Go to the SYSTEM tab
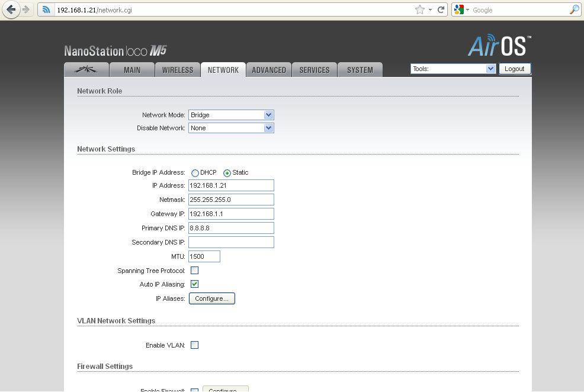Screen dimensions: 584x392 [x=360, y=70]
